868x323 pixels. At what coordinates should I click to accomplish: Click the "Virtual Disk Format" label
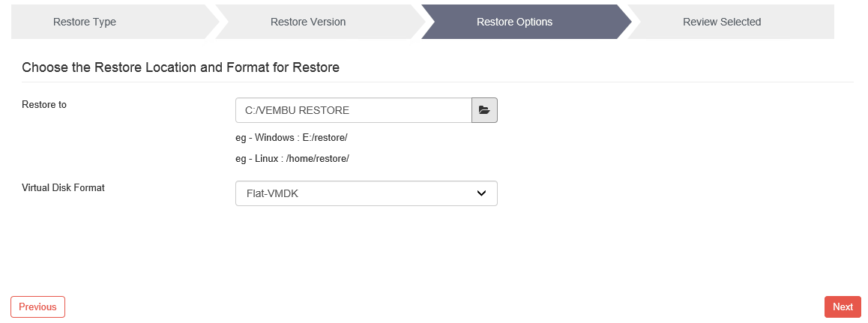(63, 187)
